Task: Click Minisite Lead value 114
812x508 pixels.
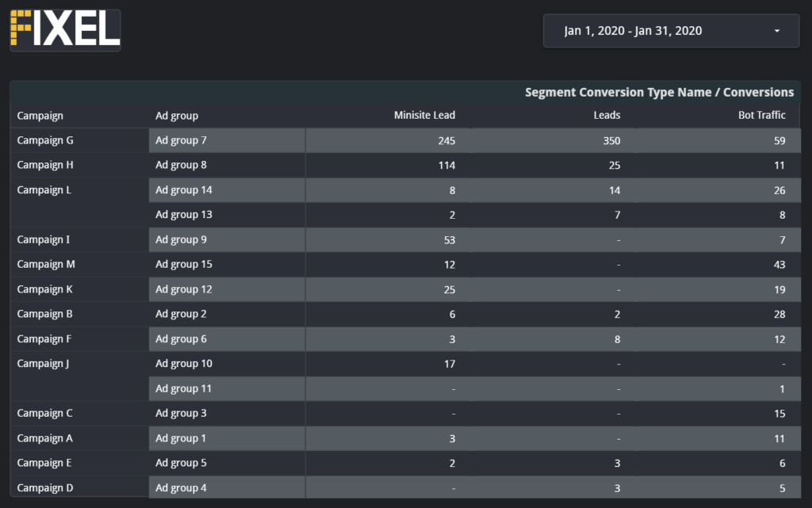Action: tap(446, 166)
